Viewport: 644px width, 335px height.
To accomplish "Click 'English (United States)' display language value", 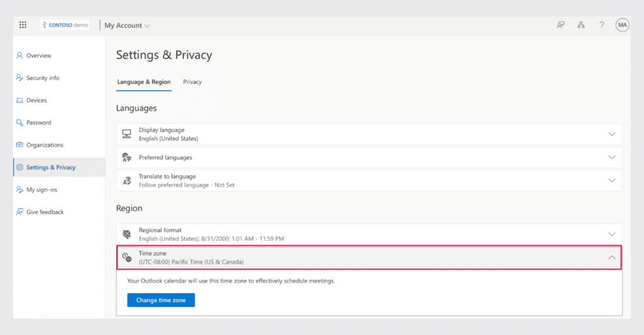I will [169, 139].
